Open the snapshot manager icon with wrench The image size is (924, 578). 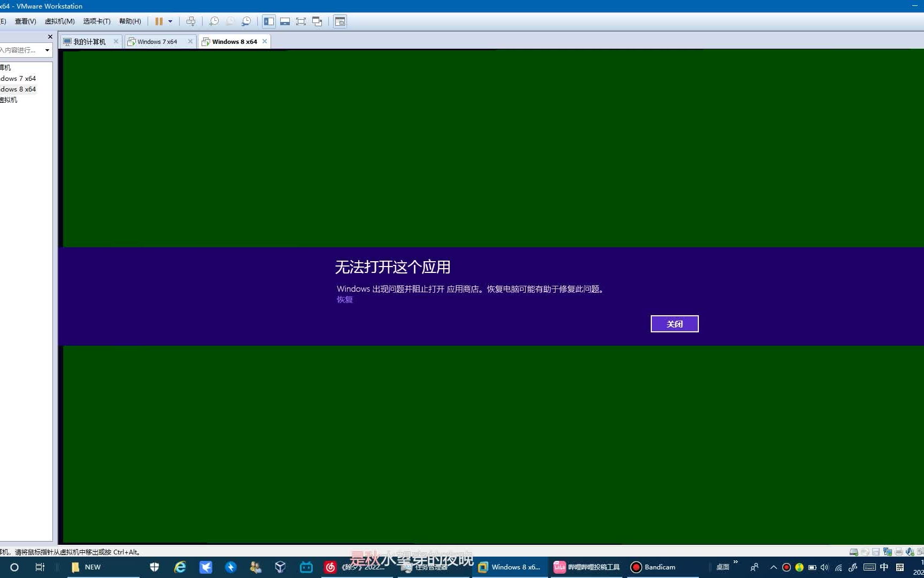pyautogui.click(x=246, y=21)
